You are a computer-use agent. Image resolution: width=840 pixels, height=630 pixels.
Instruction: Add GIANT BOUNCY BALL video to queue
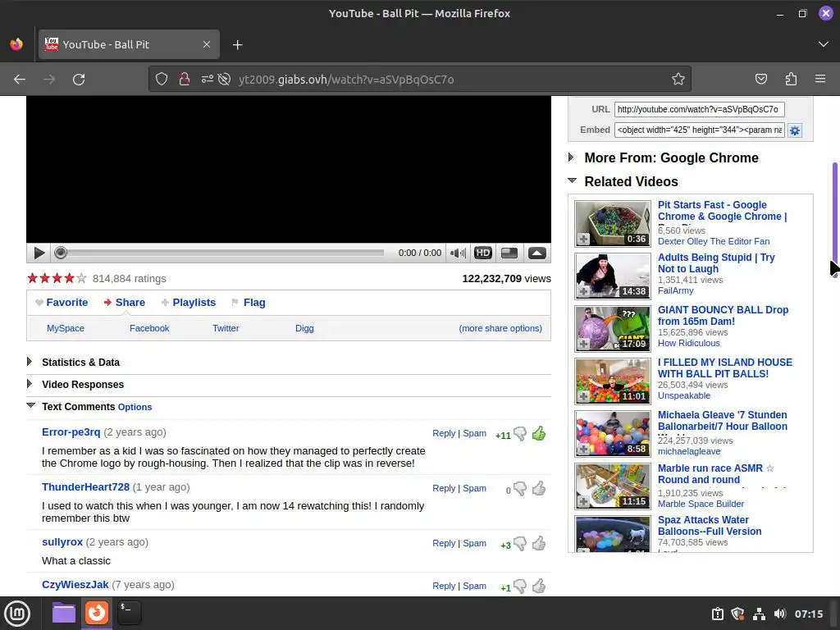pyautogui.click(x=583, y=344)
